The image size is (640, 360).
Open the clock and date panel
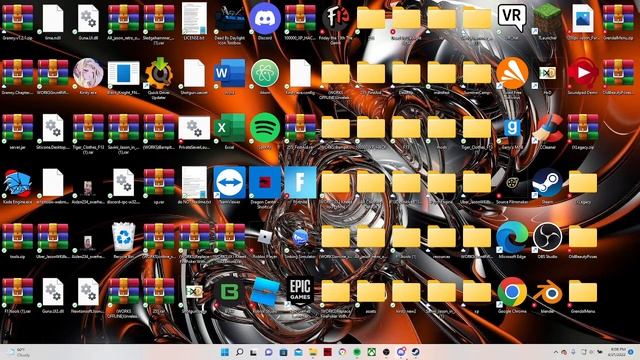pos(617,352)
